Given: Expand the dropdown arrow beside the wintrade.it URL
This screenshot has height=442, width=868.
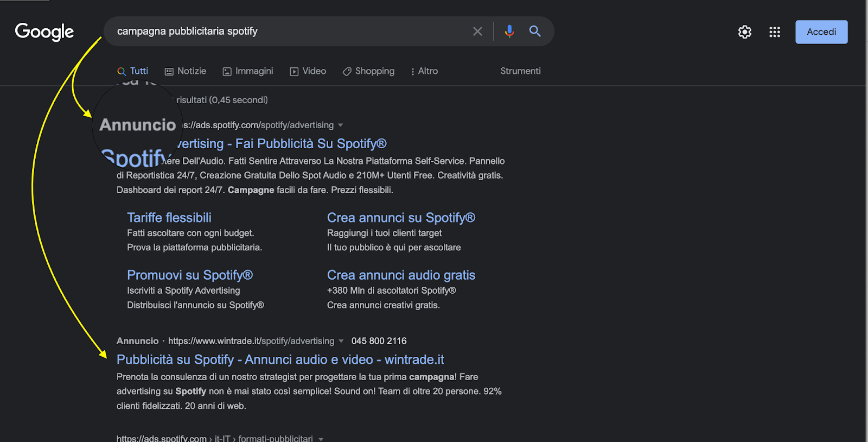Looking at the screenshot, I should pos(341,341).
